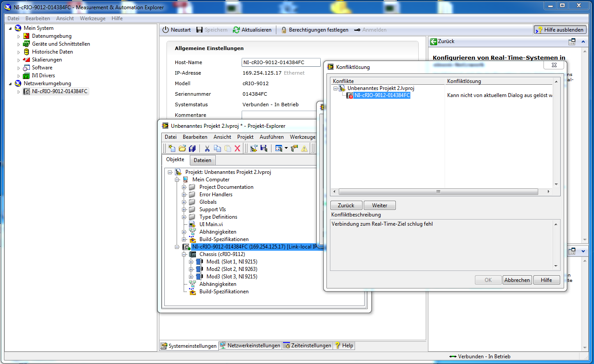The width and height of the screenshot is (594, 364).
Task: Open the Filter View dropdown arrow
Action: (286, 148)
